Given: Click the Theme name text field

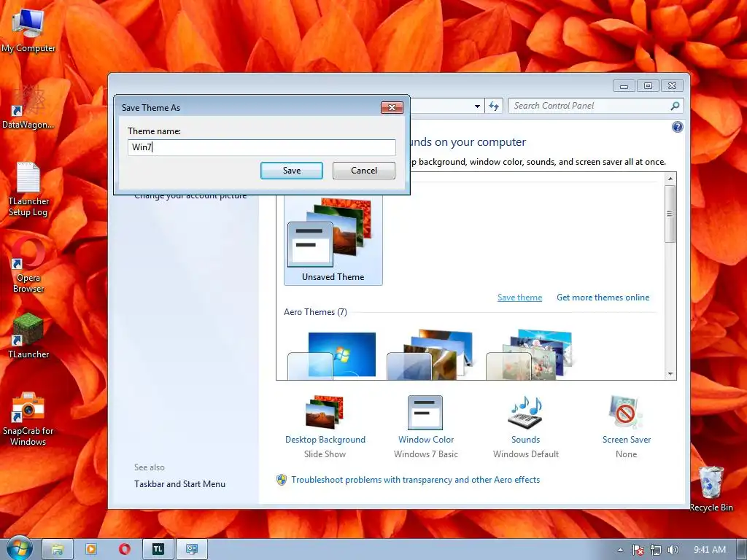Looking at the screenshot, I should point(262,147).
